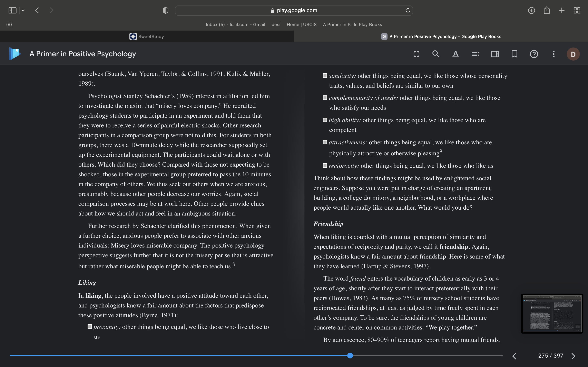The image size is (588, 367).
Task: Go to the next page arrow
Action: point(574,356)
